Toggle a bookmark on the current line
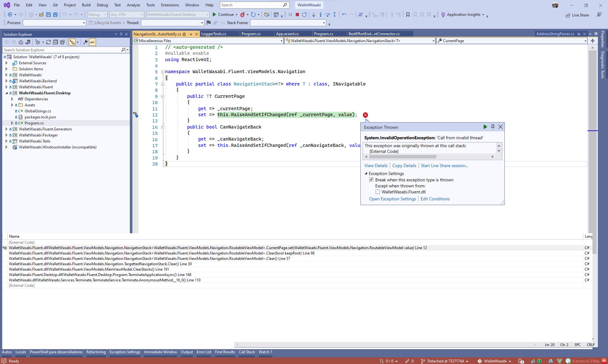 408,15
